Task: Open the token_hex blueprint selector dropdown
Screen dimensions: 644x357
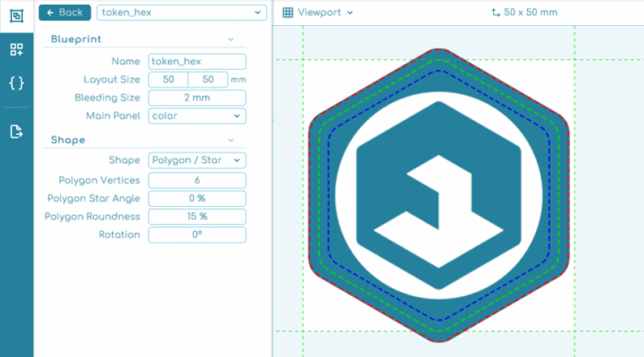Action: point(182,13)
